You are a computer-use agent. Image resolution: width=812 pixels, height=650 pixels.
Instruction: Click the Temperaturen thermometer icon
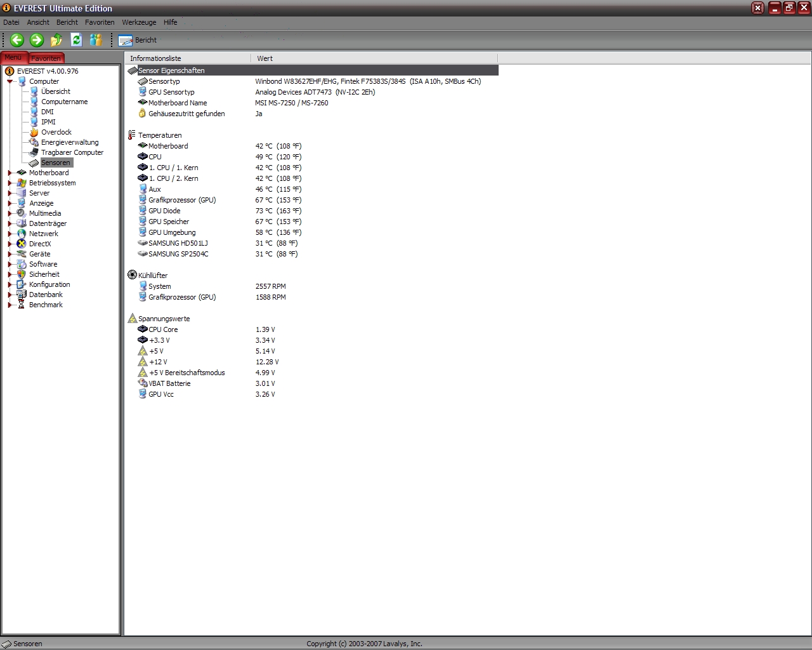[132, 135]
